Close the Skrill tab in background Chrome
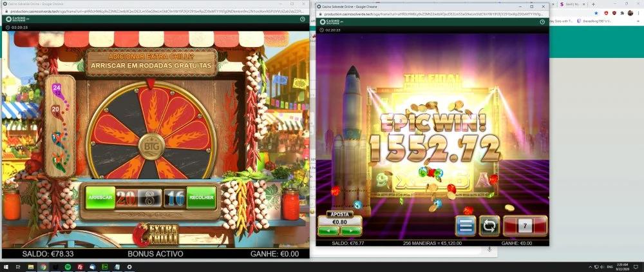This screenshot has width=644, height=272. click(584, 4)
